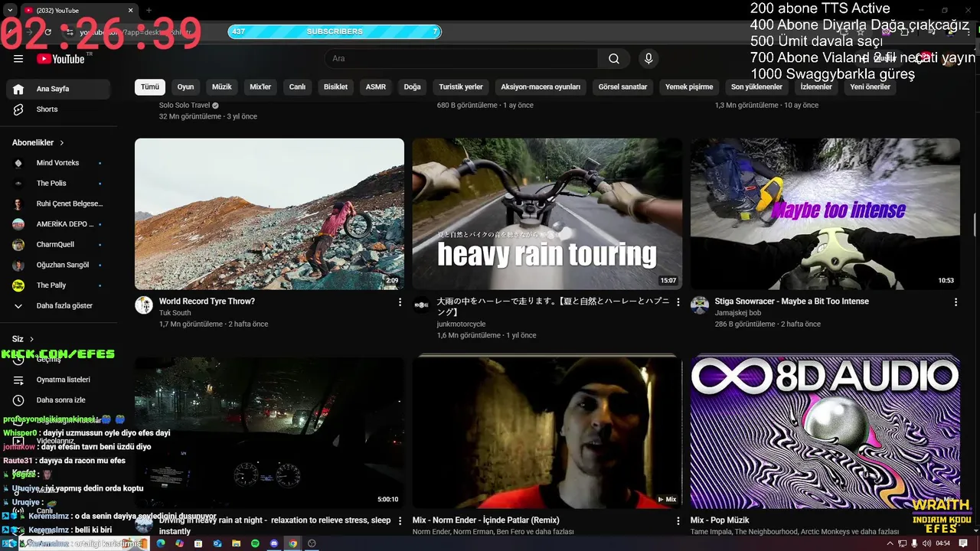
Task: Open junkmotorcycle channel avatar
Action: [422, 305]
